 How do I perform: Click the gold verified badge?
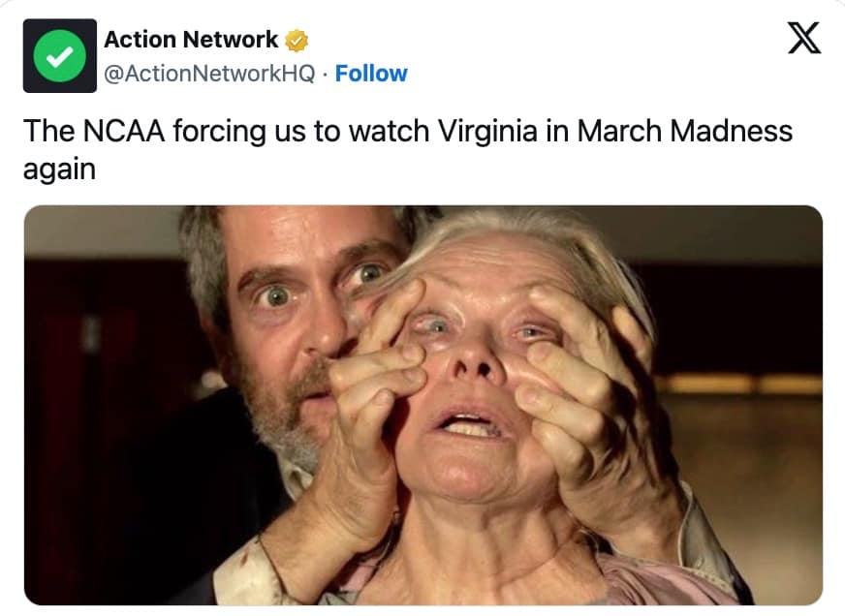tap(297, 41)
